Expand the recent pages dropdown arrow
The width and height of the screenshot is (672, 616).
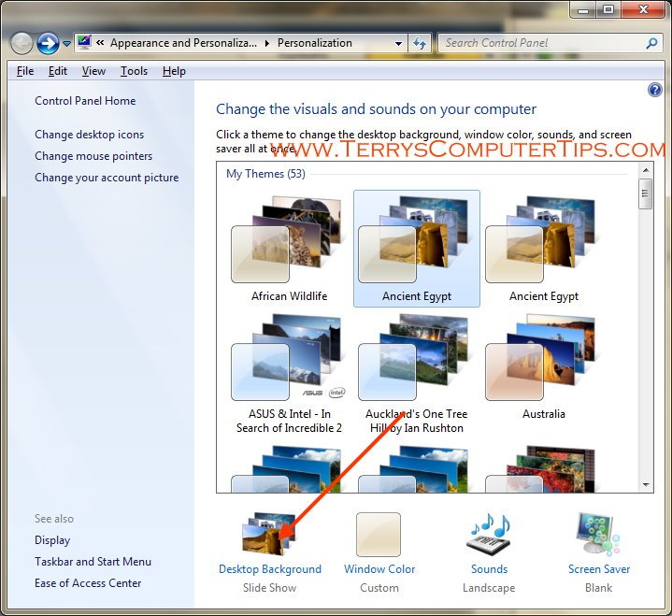click(x=67, y=44)
